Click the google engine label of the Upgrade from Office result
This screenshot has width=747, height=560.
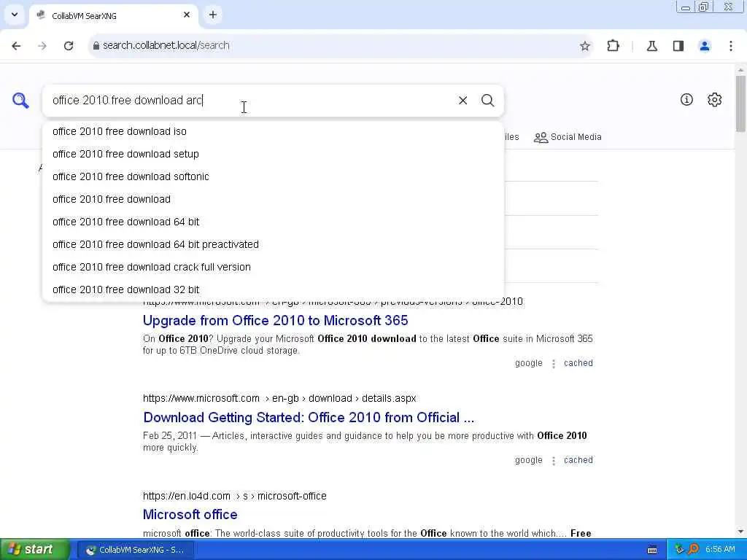point(529,363)
